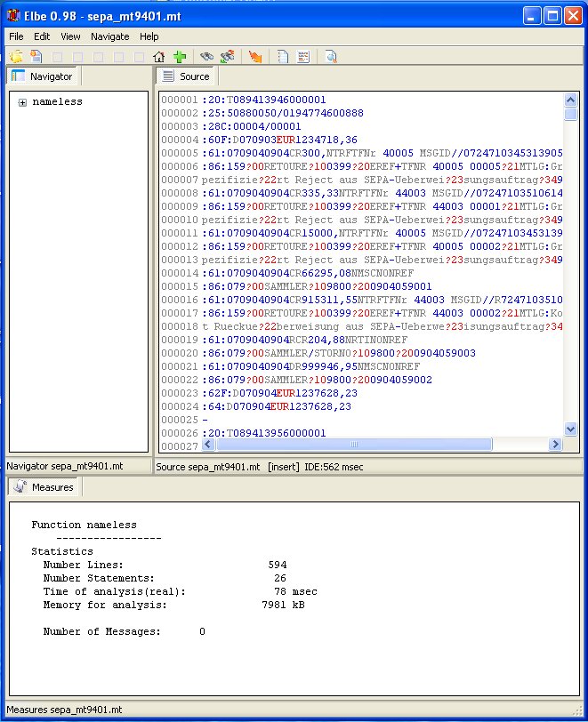Click the open folder toolbar icon

[x=17, y=57]
